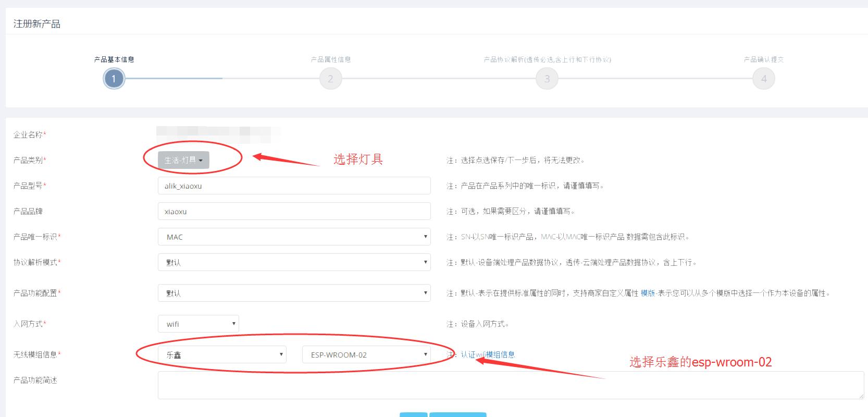Select the 产品确认提交 step label

(x=764, y=59)
